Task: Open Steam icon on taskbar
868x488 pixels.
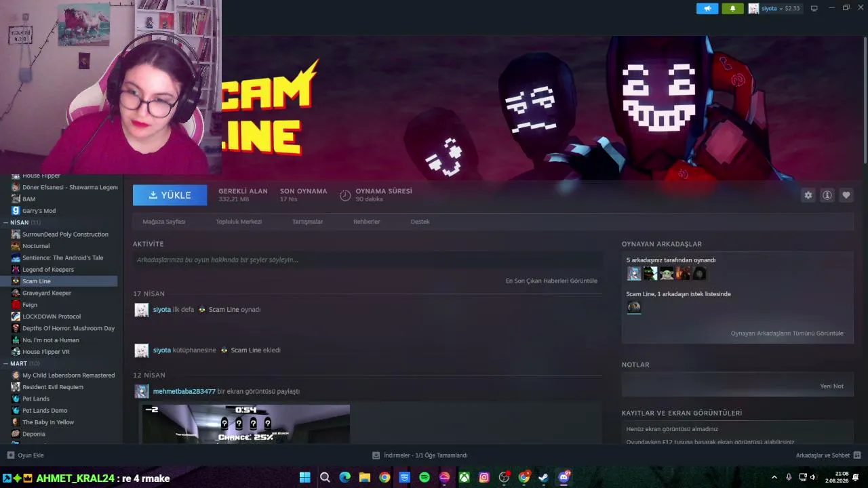Action: coord(544,477)
